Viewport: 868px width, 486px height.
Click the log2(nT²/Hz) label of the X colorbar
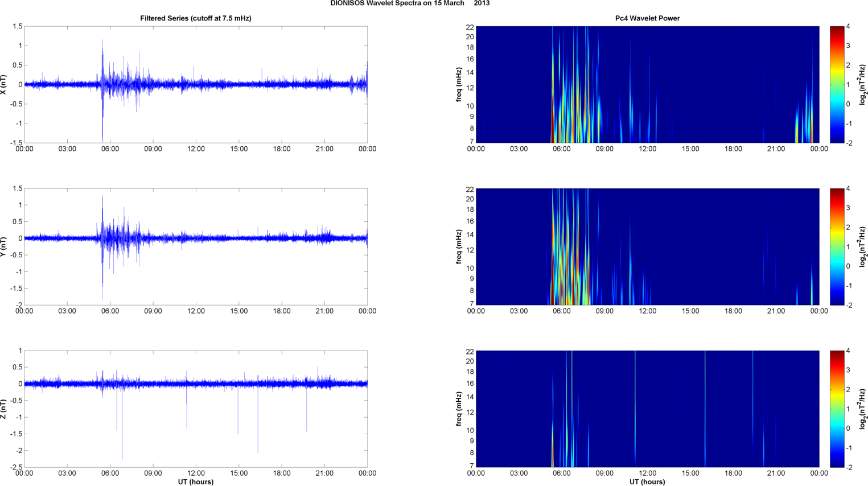862,84
